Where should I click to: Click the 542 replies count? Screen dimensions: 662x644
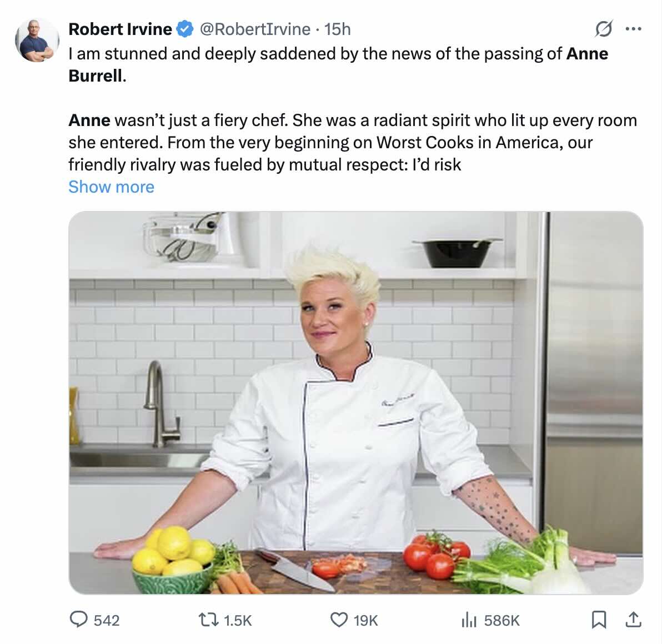point(107,620)
